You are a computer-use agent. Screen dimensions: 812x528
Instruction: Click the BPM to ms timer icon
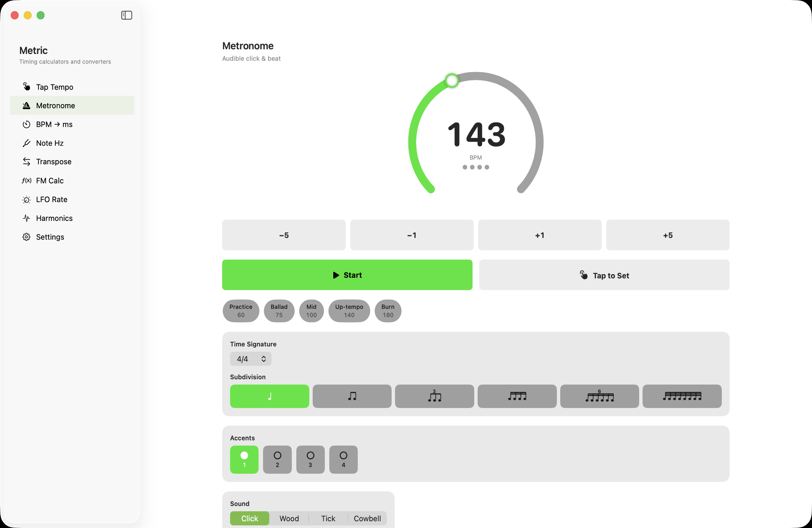26,124
